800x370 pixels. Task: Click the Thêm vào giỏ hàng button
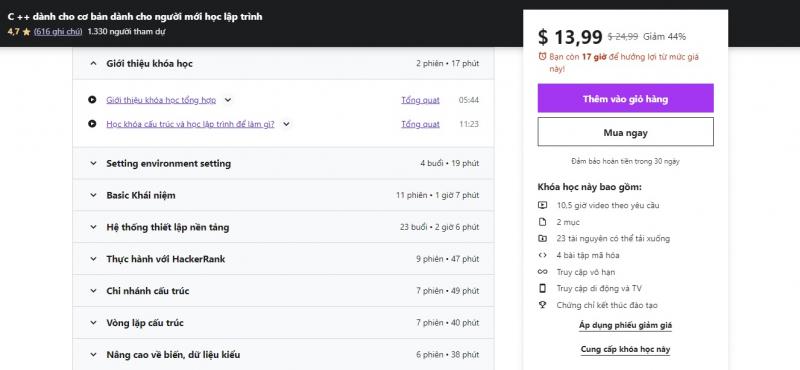pos(626,98)
